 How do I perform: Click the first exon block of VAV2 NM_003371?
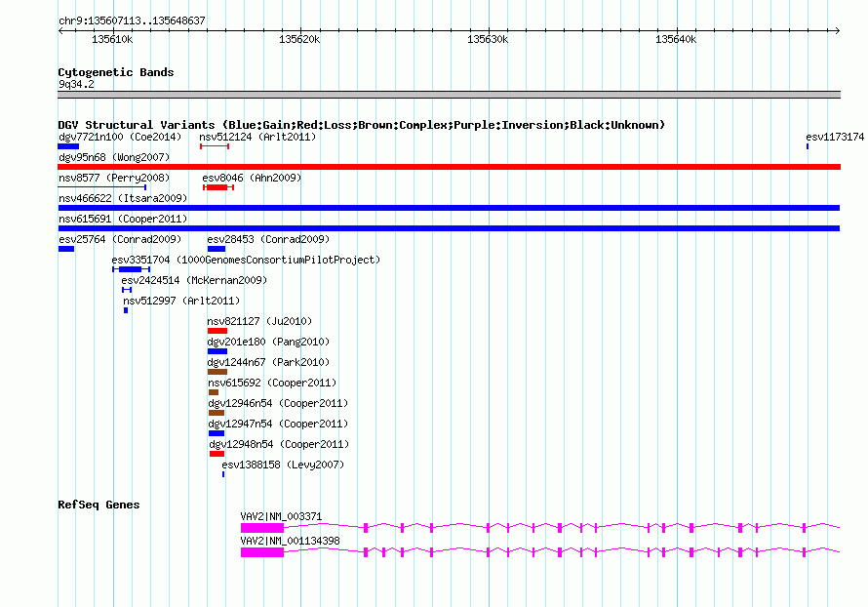(x=262, y=528)
